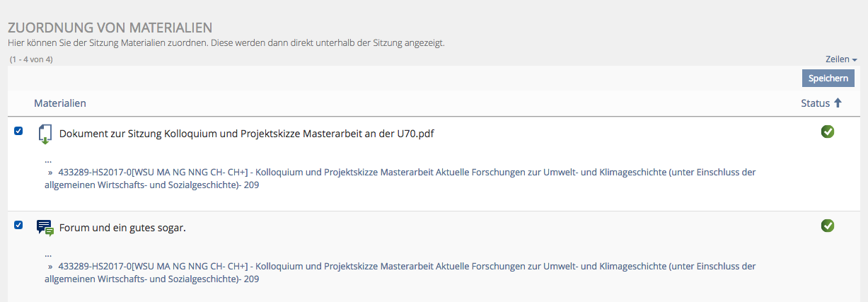Click the » marker under the forum entry
The height and width of the screenshot is (302, 868).
coord(50,267)
